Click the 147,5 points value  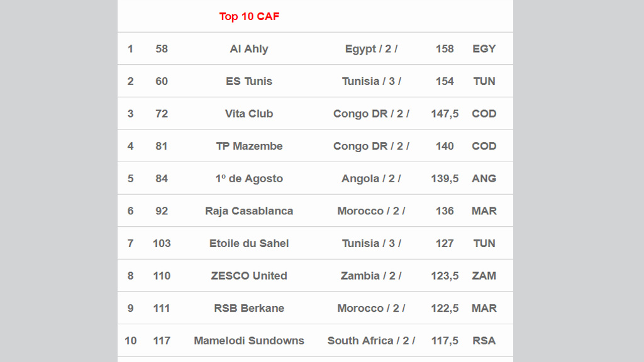(445, 114)
